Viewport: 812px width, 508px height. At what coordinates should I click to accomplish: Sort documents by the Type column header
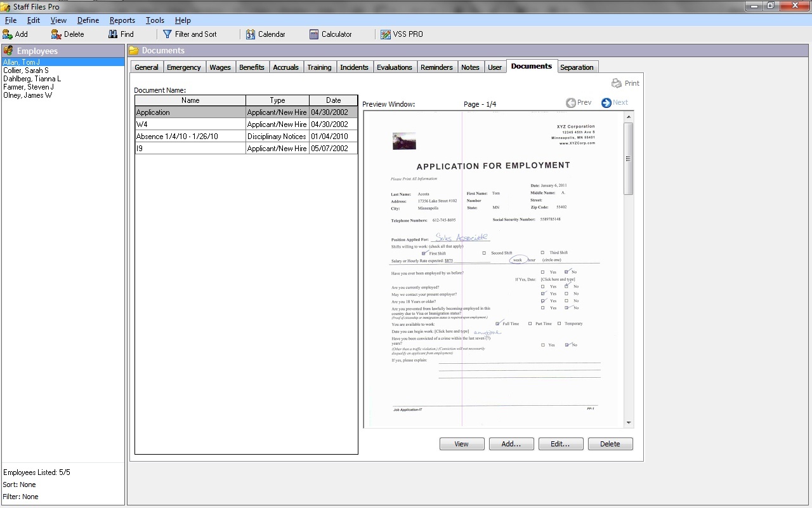coord(277,100)
